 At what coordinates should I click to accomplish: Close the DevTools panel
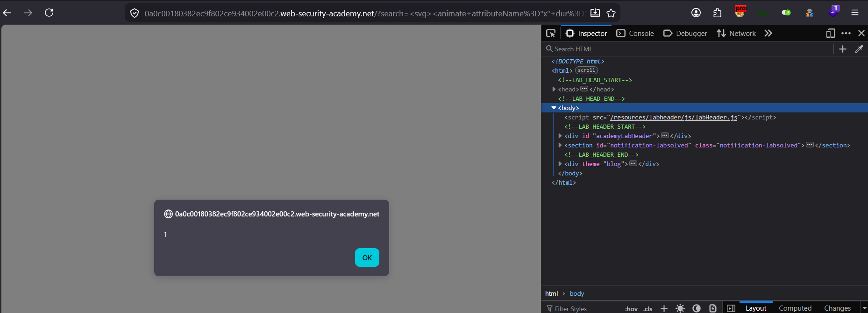(x=861, y=33)
